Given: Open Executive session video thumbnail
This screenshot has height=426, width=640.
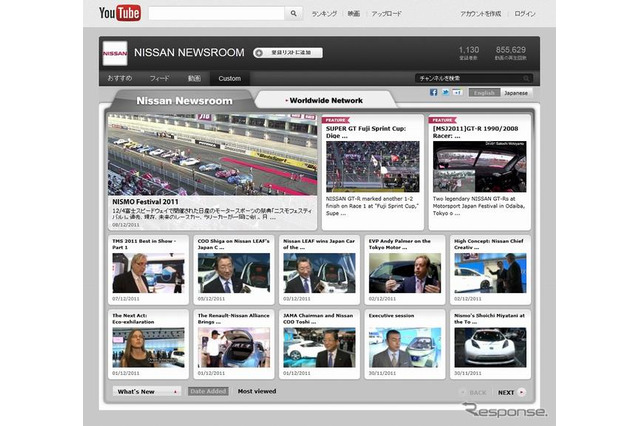Looking at the screenshot, I should (x=405, y=347).
